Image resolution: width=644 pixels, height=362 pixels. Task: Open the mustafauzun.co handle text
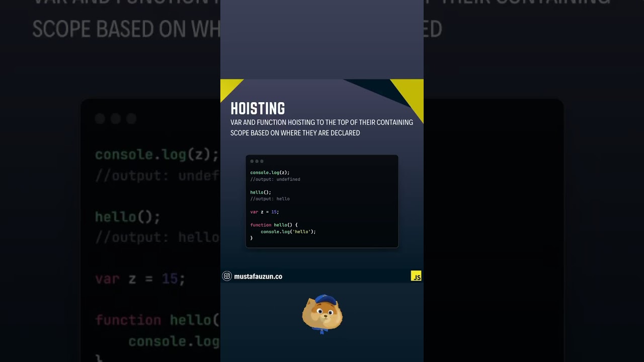[258, 277]
